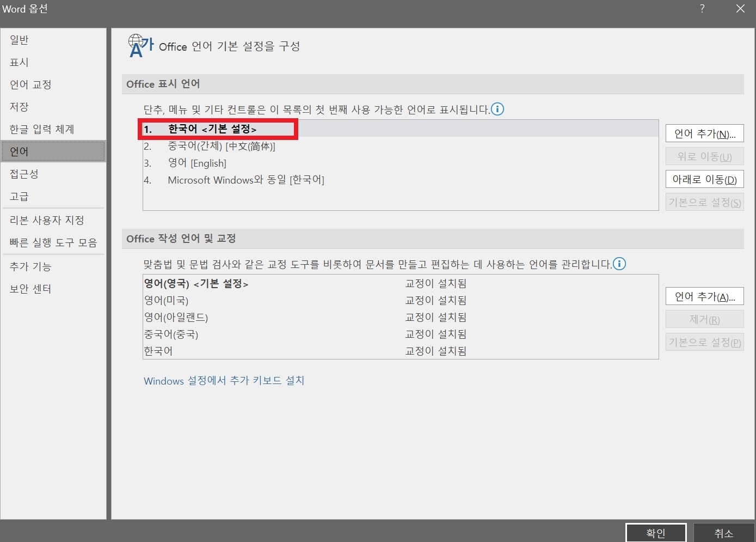Select 한국어 <기본 설정> display language row
Screen dimensions: 756x542
tap(401, 129)
